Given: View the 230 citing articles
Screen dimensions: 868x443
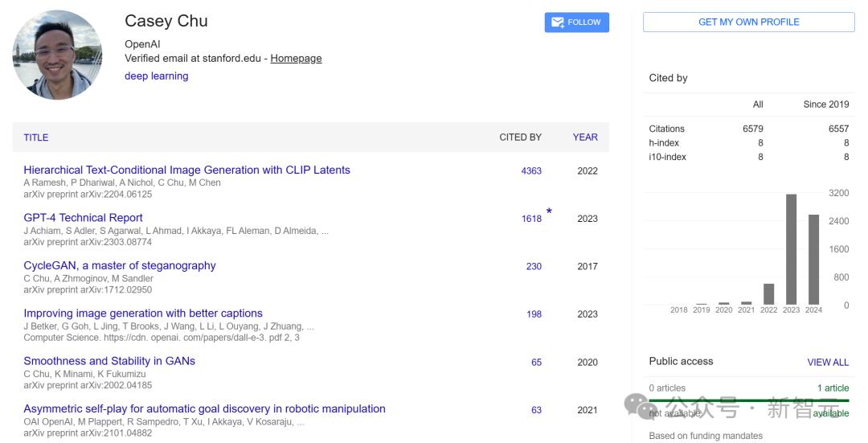Looking at the screenshot, I should 534,266.
